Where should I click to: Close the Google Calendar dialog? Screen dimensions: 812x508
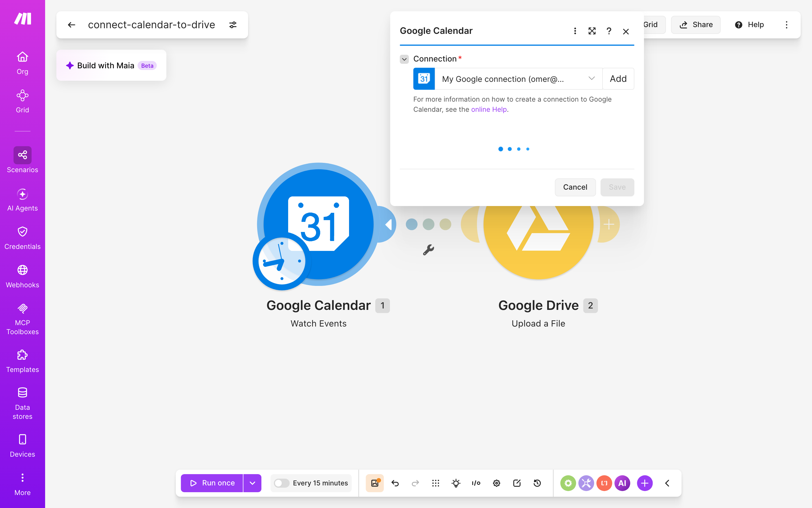point(626,31)
